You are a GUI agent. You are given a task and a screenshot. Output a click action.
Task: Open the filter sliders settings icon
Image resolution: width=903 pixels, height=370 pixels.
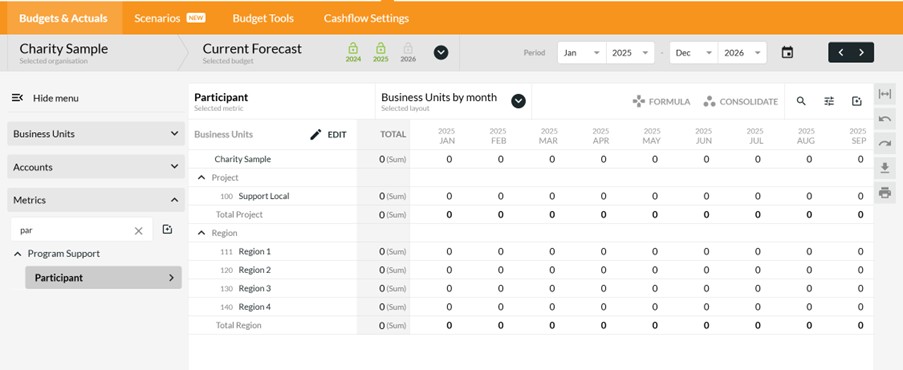[829, 101]
